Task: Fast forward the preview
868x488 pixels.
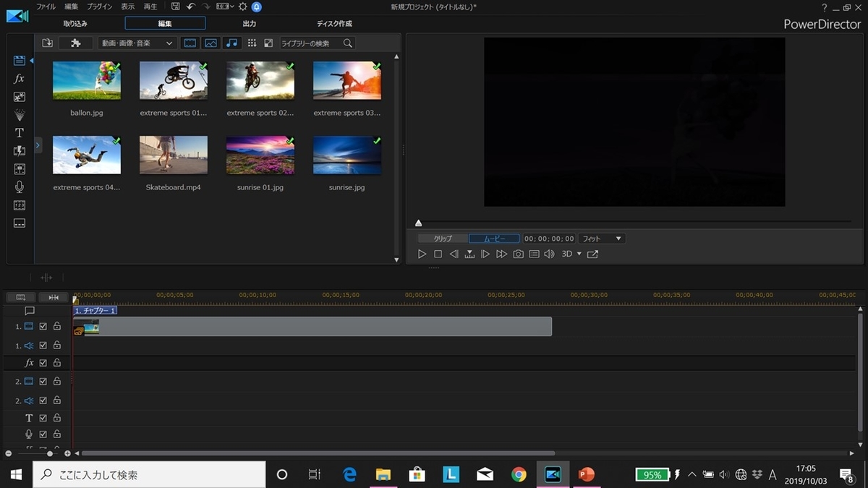Action: pyautogui.click(x=501, y=254)
